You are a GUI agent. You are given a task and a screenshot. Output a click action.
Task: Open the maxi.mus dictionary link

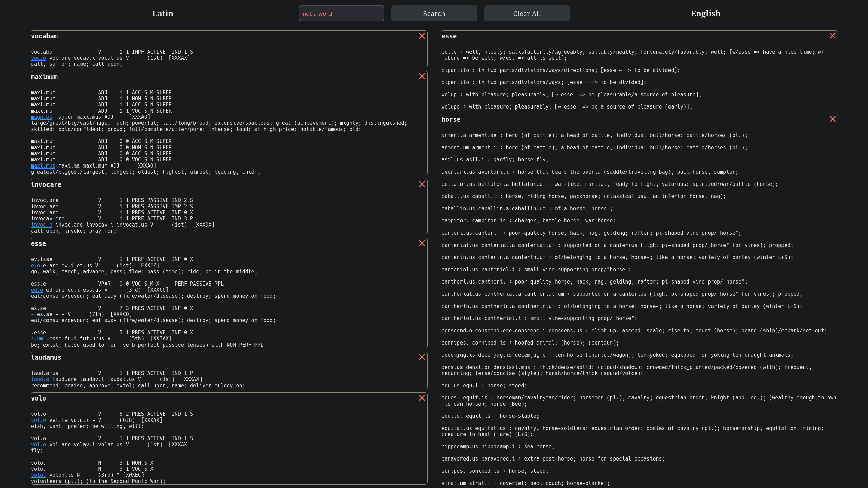tap(43, 166)
